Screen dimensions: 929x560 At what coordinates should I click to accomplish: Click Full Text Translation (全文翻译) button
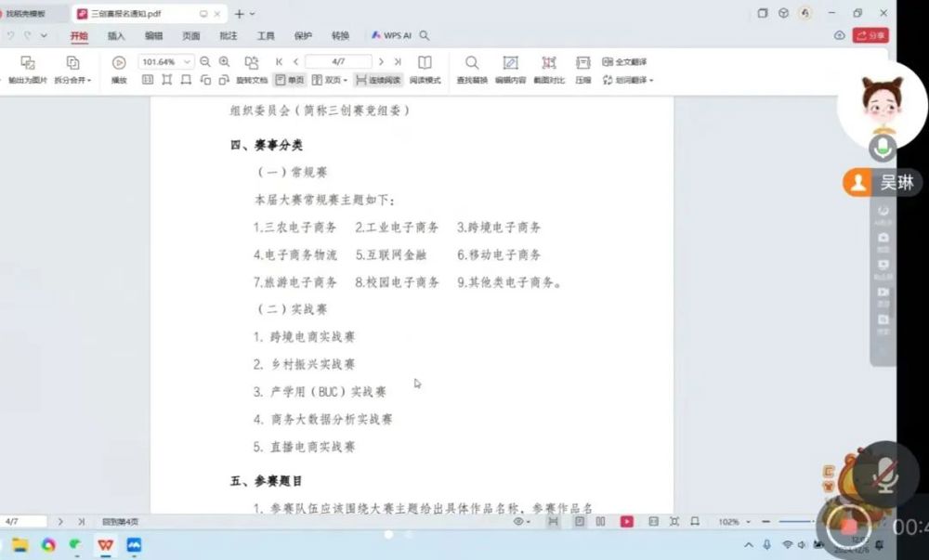(624, 61)
